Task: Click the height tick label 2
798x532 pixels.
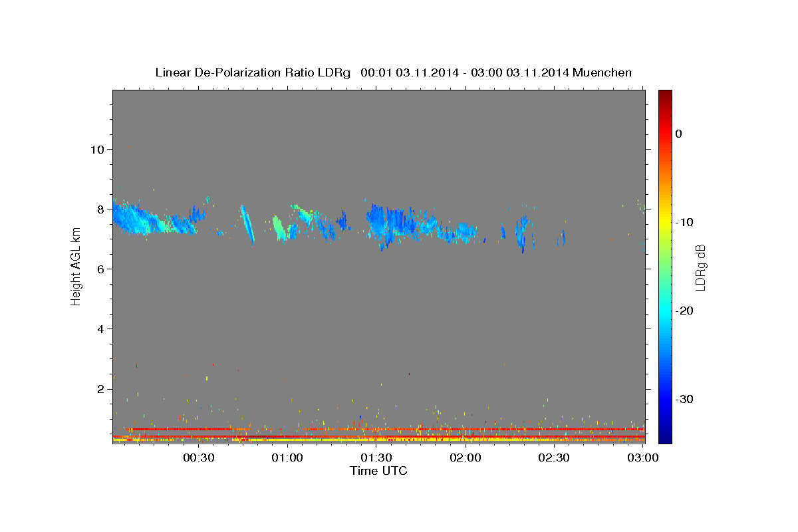Action: click(x=100, y=389)
